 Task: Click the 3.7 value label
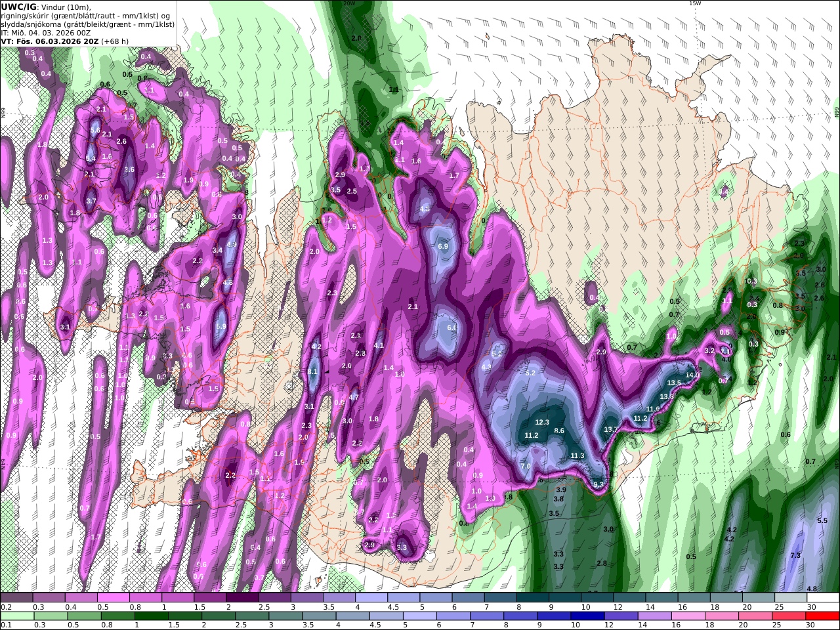pyautogui.click(x=91, y=201)
